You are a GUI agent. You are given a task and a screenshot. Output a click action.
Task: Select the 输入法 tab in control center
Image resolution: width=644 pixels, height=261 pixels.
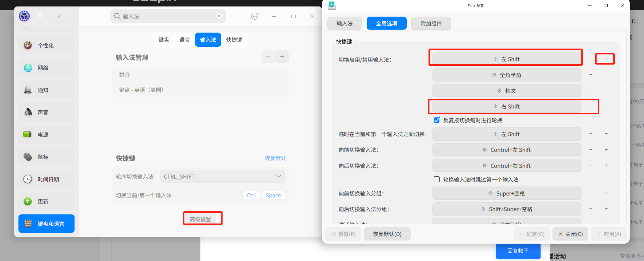(208, 40)
